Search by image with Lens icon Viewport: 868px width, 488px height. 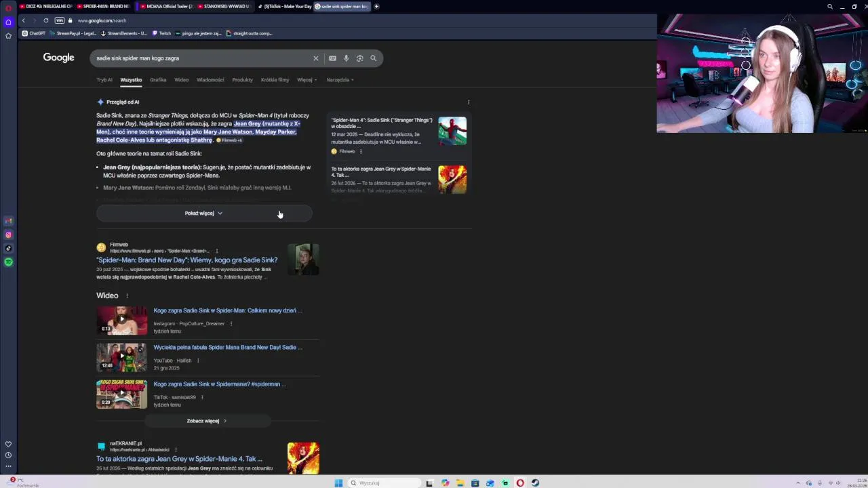coord(359,58)
